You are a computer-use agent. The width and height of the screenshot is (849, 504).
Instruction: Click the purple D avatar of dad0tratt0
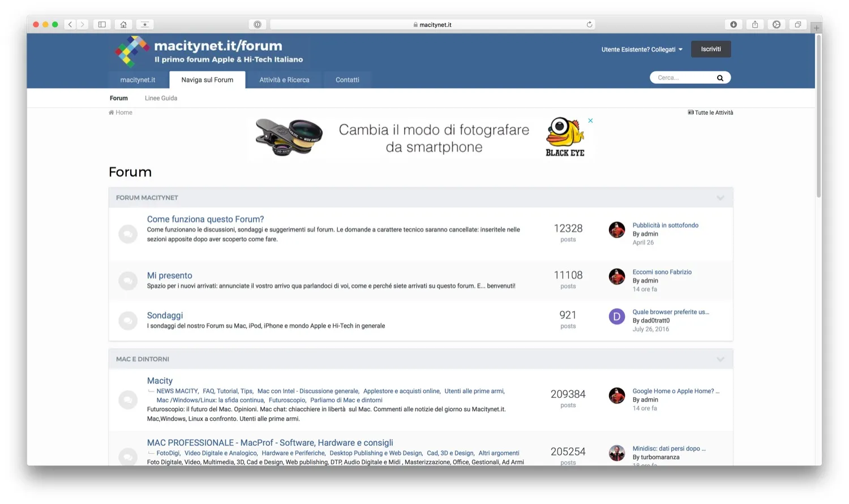pyautogui.click(x=617, y=317)
